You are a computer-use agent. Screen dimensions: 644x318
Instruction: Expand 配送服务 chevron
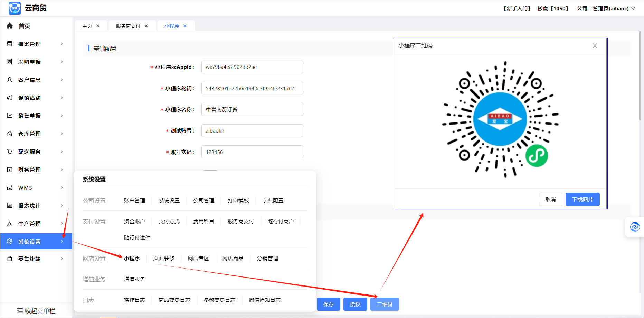click(x=62, y=152)
